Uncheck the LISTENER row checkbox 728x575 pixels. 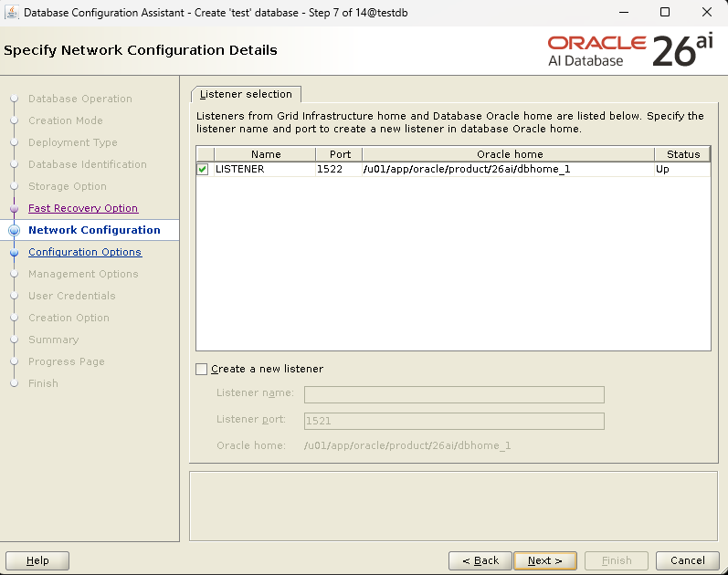pyautogui.click(x=203, y=170)
